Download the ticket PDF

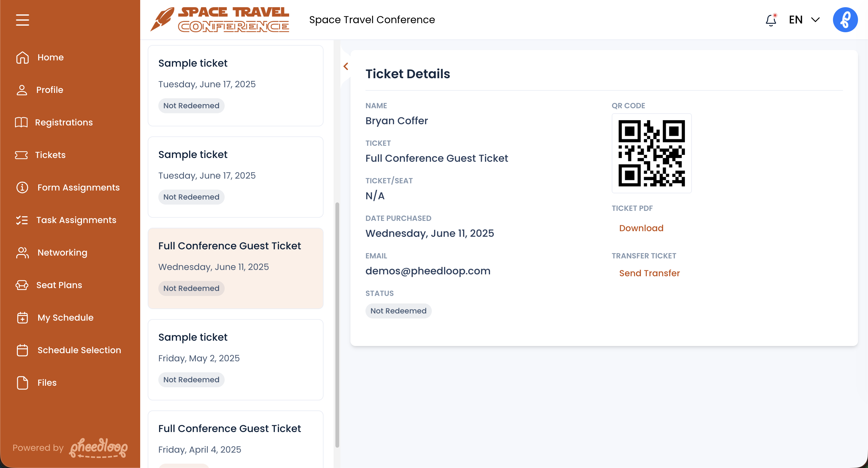click(x=641, y=228)
